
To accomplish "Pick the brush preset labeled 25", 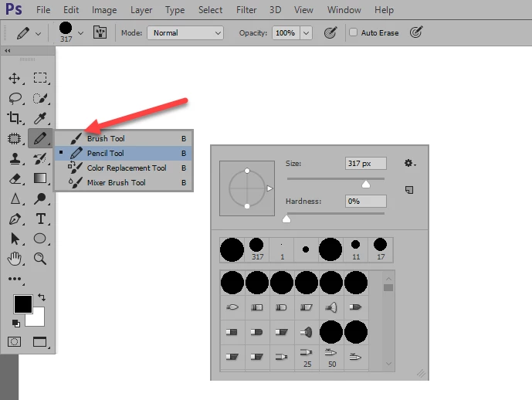I will [307, 358].
